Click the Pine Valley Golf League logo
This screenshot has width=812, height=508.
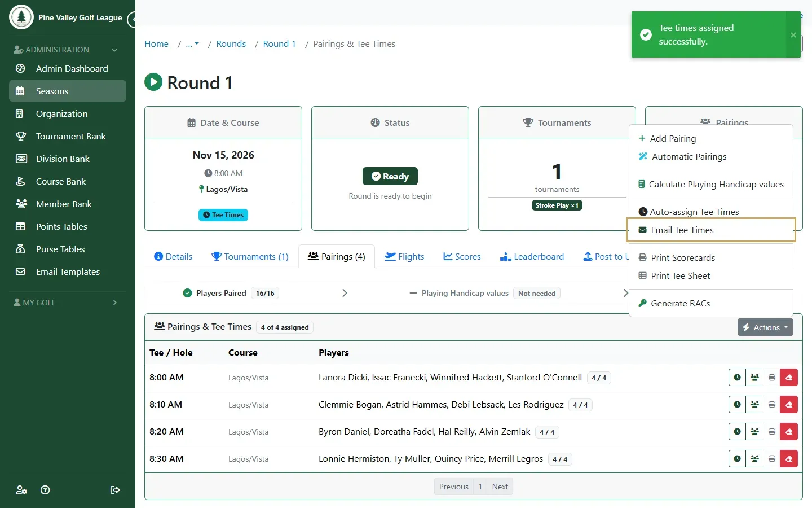click(x=21, y=17)
